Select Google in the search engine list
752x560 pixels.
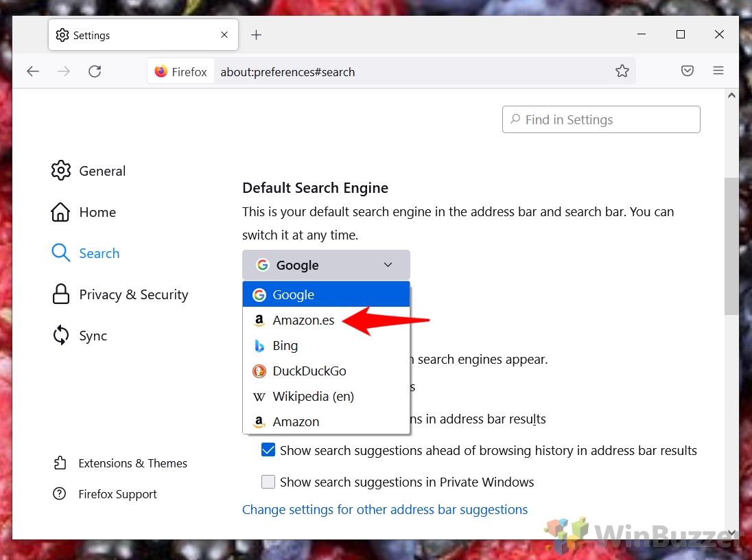pyautogui.click(x=326, y=294)
